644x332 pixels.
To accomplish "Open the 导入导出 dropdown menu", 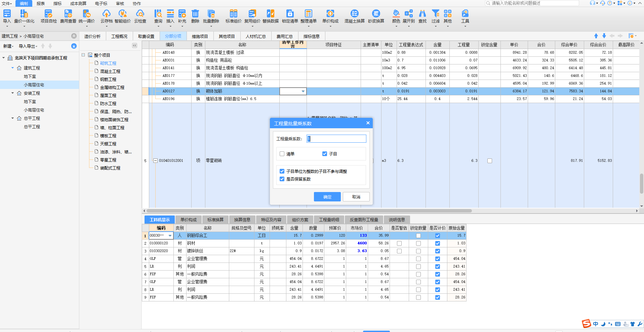I will tap(28, 46).
